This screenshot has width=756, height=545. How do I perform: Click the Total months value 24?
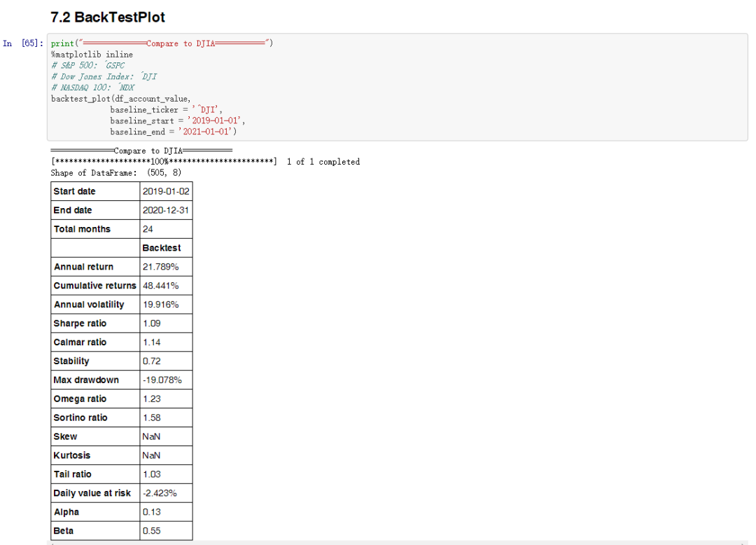coord(166,229)
